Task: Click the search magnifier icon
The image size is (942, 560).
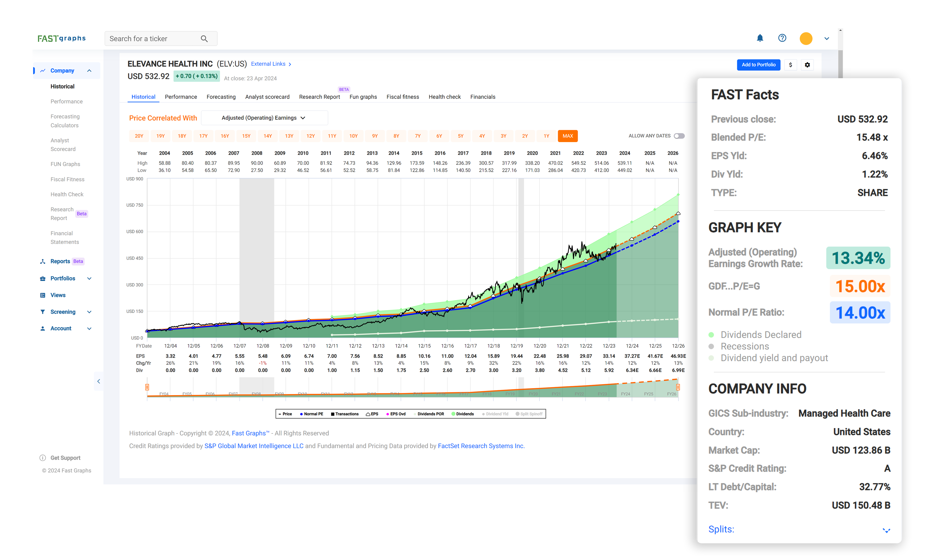Action: 204,38
